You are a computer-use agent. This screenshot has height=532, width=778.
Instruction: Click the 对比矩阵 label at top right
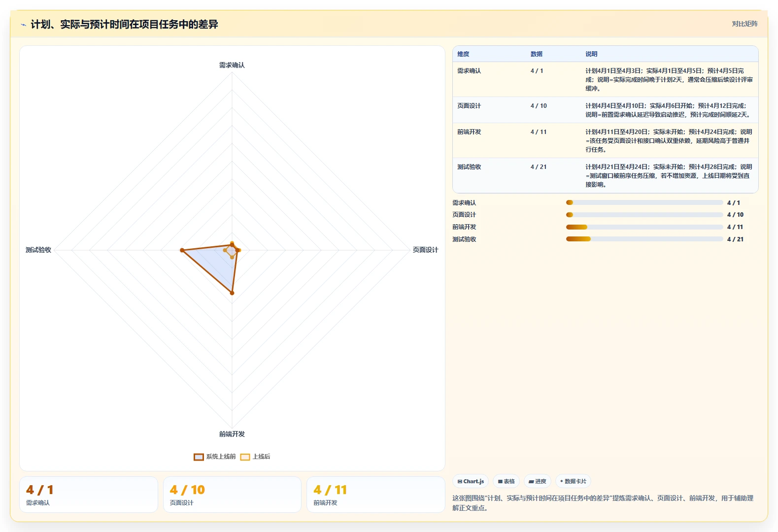click(x=744, y=24)
